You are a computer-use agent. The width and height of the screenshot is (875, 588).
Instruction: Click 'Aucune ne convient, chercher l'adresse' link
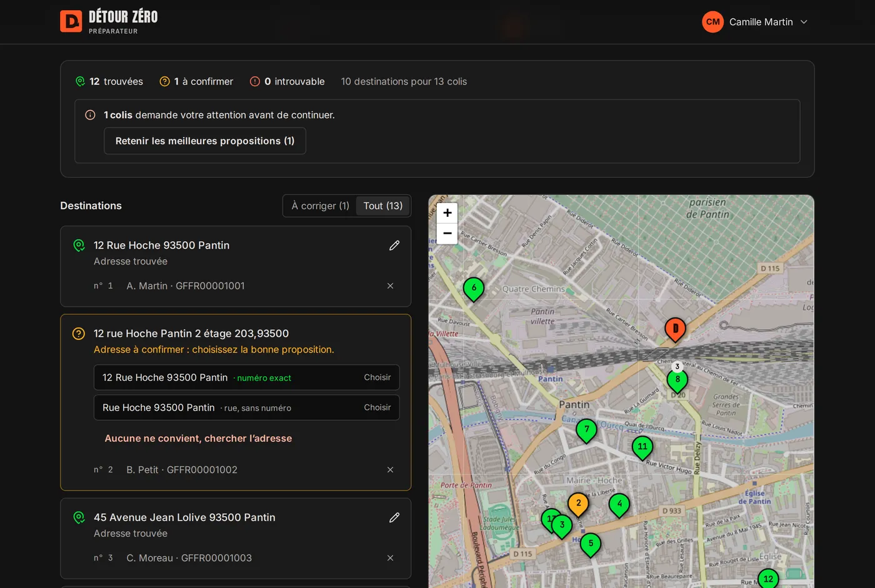click(198, 438)
